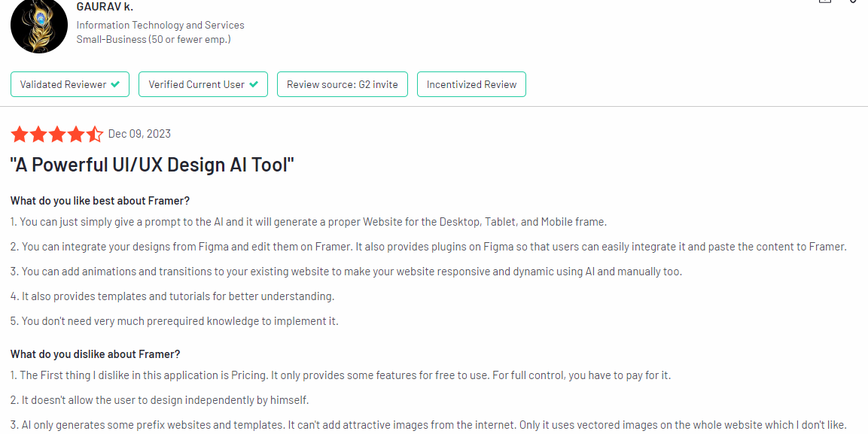Select the 'Small-Business (50 or fewer emp.)' text
The width and height of the screenshot is (868, 434).
154,39
